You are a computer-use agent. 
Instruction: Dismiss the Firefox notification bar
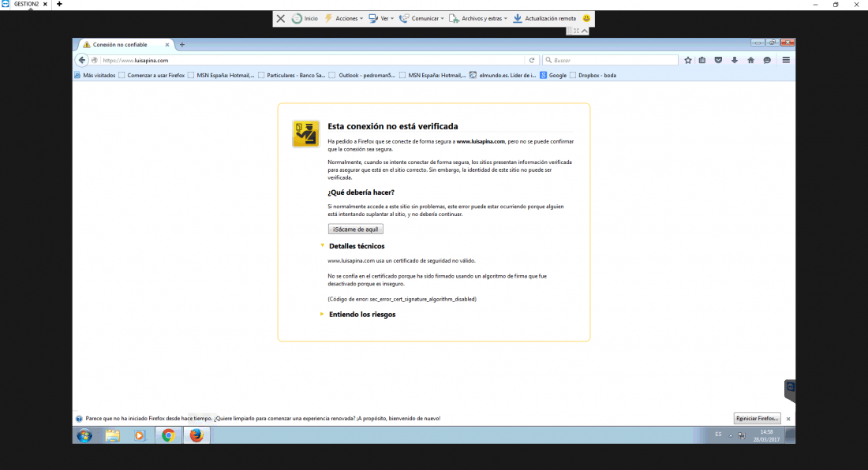[788, 419]
